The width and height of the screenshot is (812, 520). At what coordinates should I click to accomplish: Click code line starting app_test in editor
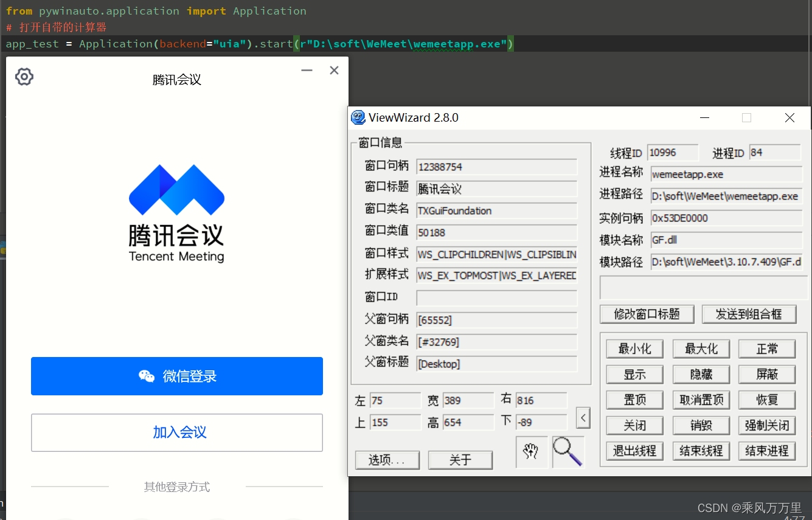pos(260,44)
